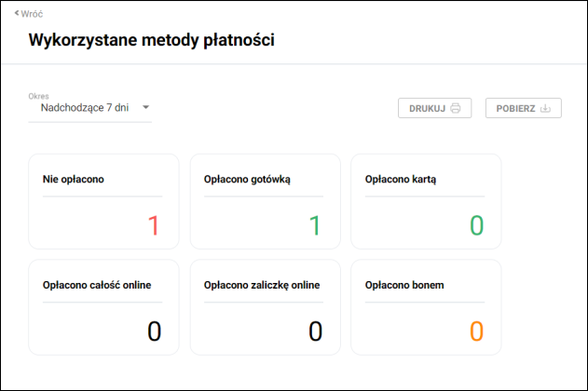The height and width of the screenshot is (391, 588).
Task: Click the 'Wykorzystane metody płatności' page heading
Action: point(151,40)
